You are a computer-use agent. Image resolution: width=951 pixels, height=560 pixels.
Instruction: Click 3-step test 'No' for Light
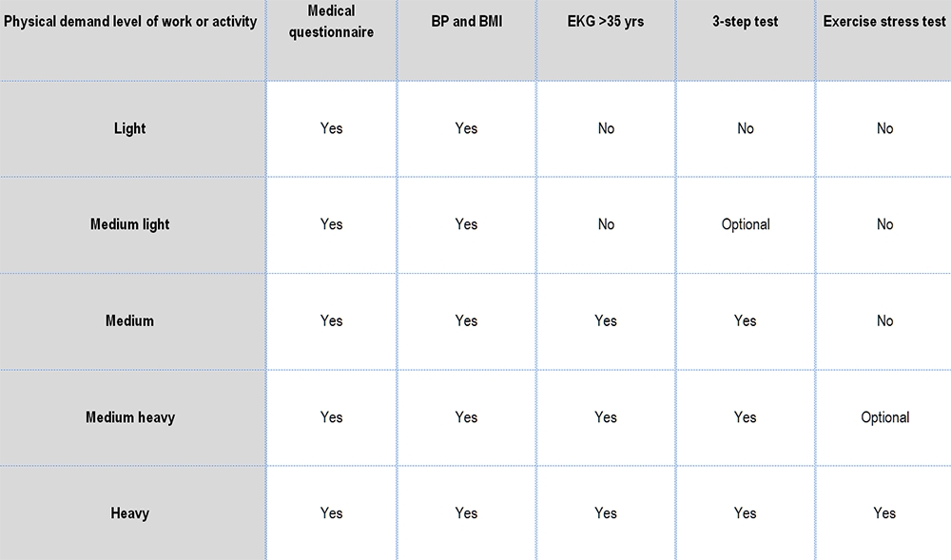(746, 128)
